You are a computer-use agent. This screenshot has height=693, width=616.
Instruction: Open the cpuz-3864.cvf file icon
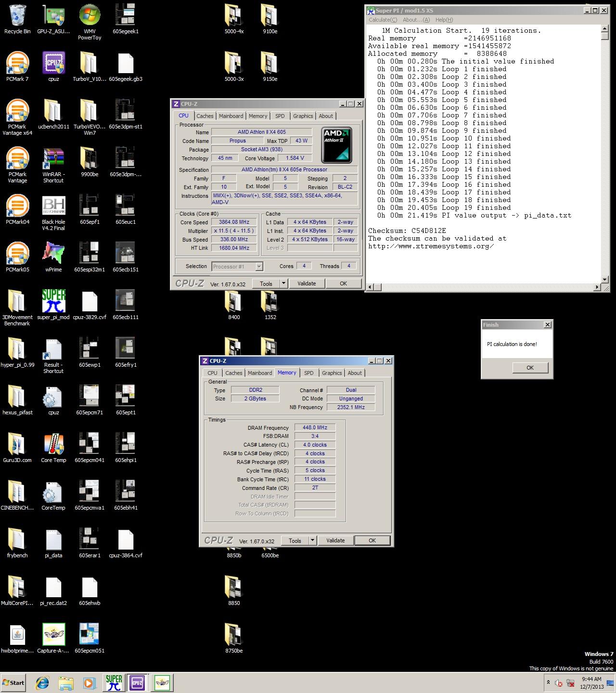[x=126, y=543]
